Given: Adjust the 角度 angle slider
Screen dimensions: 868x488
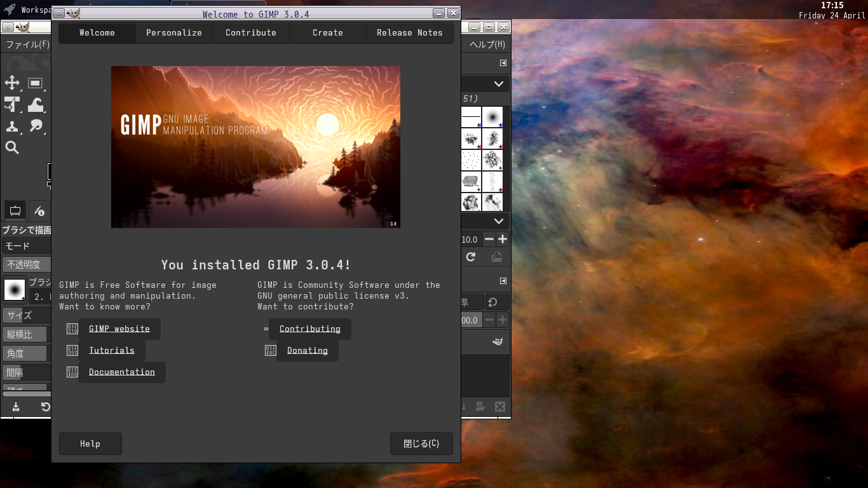Looking at the screenshot, I should [27, 353].
